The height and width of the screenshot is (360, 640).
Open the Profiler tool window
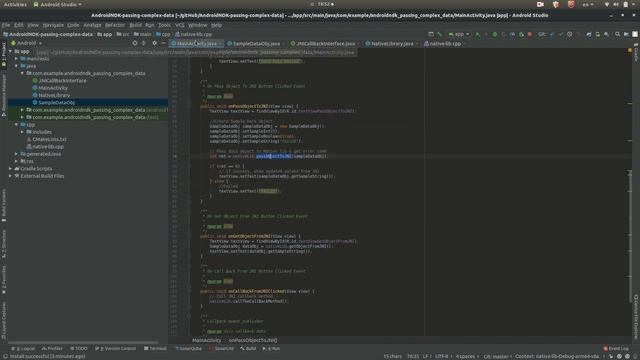(x=52, y=349)
